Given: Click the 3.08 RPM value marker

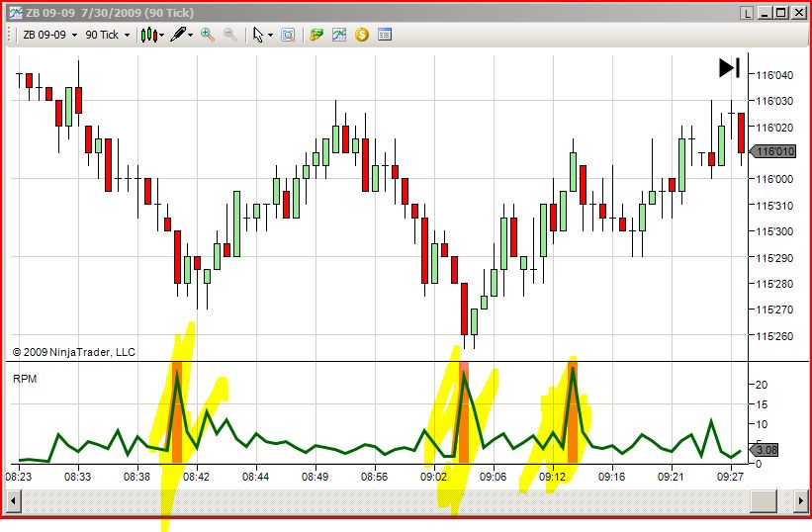Looking at the screenshot, I should pyautogui.click(x=765, y=450).
